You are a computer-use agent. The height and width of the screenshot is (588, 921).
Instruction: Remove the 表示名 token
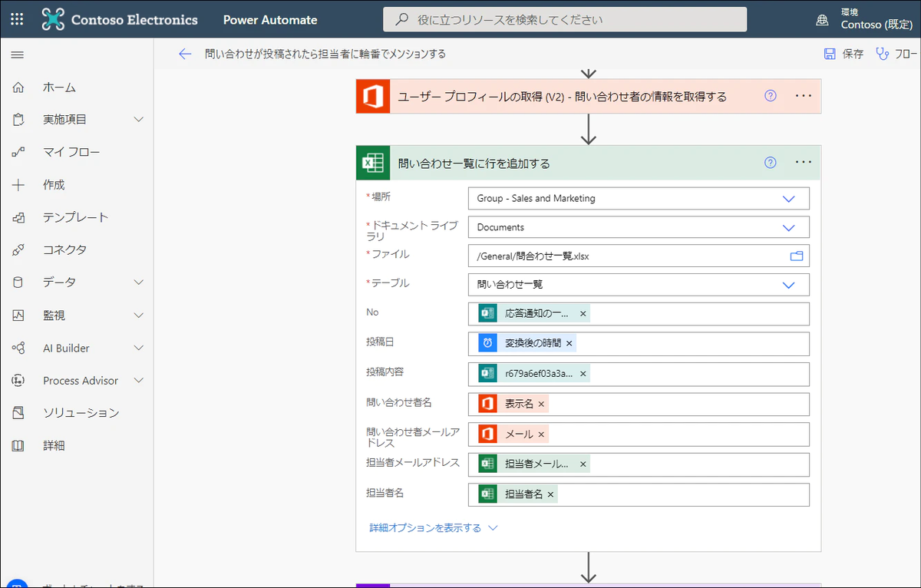[541, 404]
